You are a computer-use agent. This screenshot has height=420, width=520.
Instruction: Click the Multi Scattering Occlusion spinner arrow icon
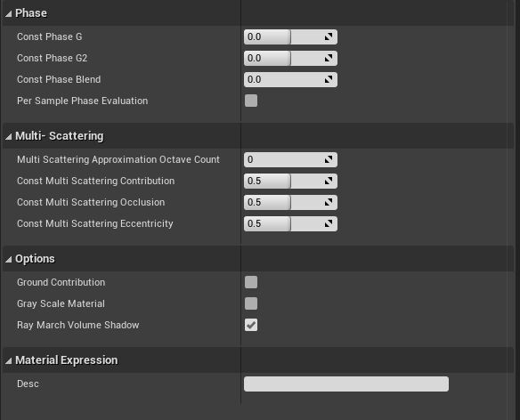(329, 203)
